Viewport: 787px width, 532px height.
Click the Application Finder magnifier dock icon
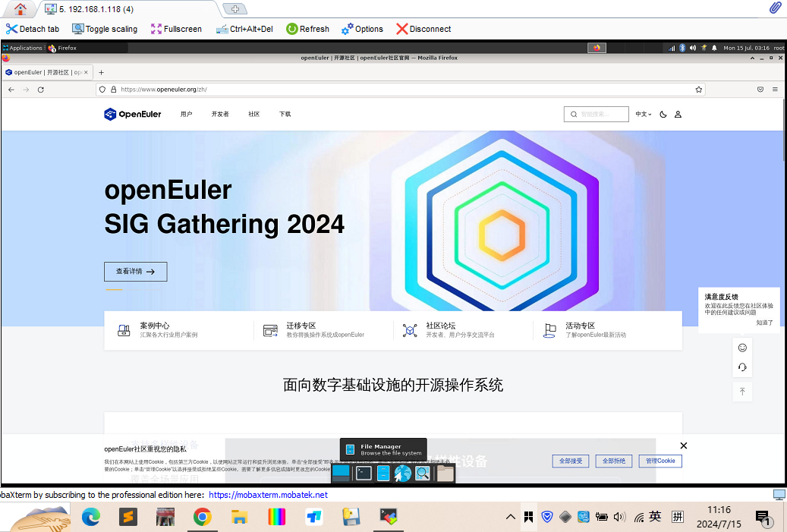(x=423, y=474)
